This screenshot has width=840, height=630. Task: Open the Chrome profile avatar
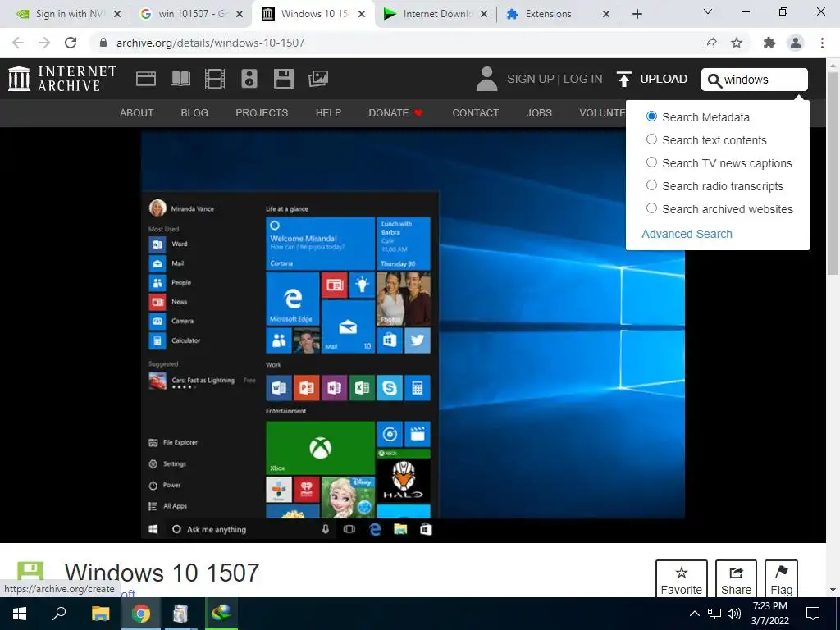coord(796,43)
